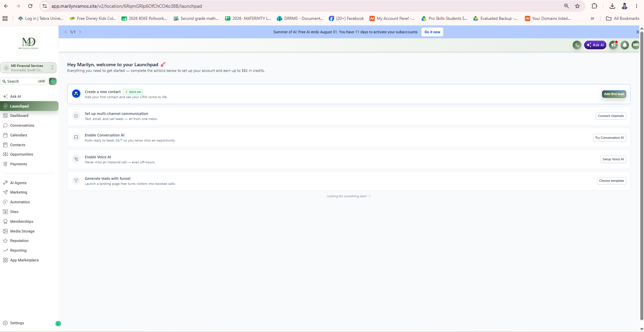Click the sidebar Search field
The image size is (644, 332).
pos(24,81)
